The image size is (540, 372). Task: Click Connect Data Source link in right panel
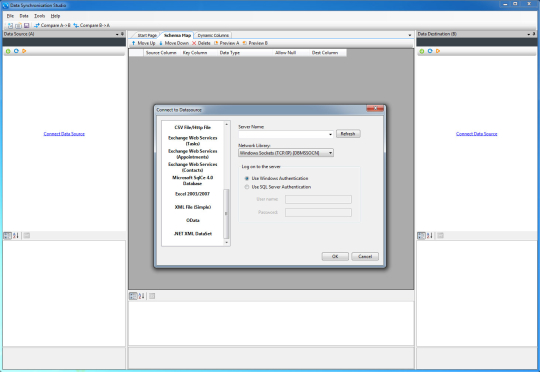[477, 134]
